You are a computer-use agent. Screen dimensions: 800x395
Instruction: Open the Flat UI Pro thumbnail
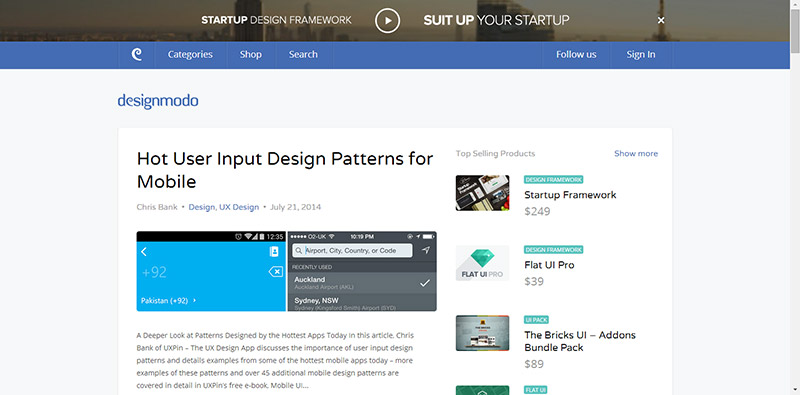tap(482, 263)
